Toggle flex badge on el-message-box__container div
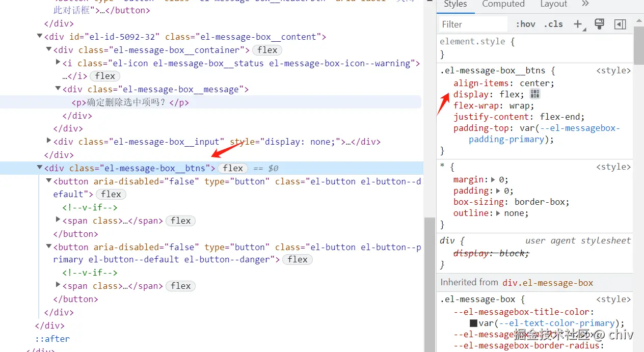 pyautogui.click(x=267, y=50)
